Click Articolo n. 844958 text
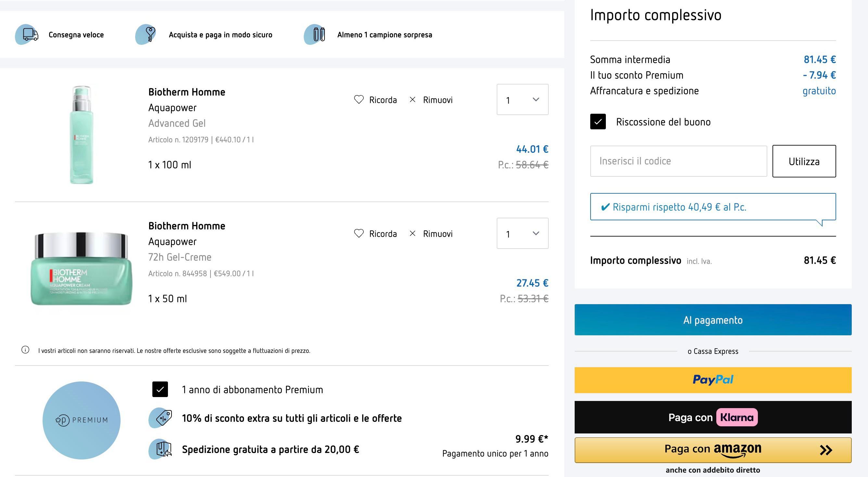Screen dimensions: 868x477 click(x=178, y=273)
